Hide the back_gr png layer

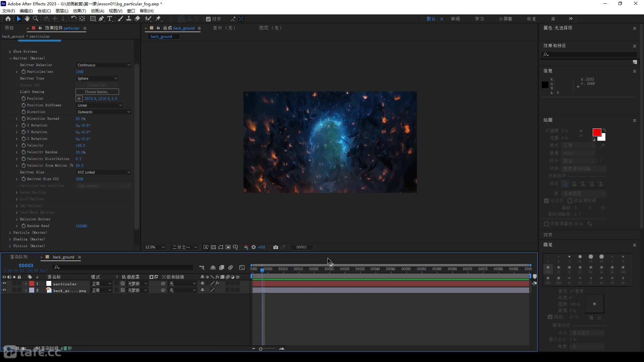click(x=4, y=290)
